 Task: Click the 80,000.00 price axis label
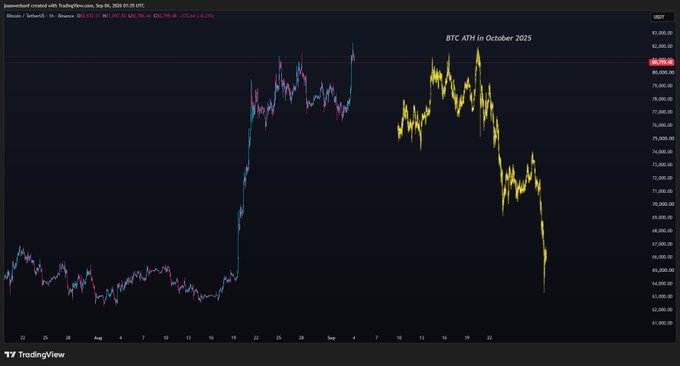click(x=663, y=72)
